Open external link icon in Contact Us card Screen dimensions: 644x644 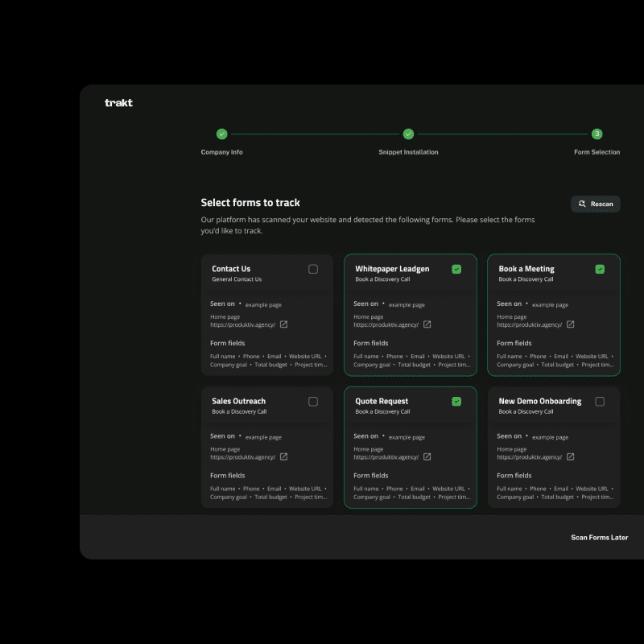tap(284, 324)
